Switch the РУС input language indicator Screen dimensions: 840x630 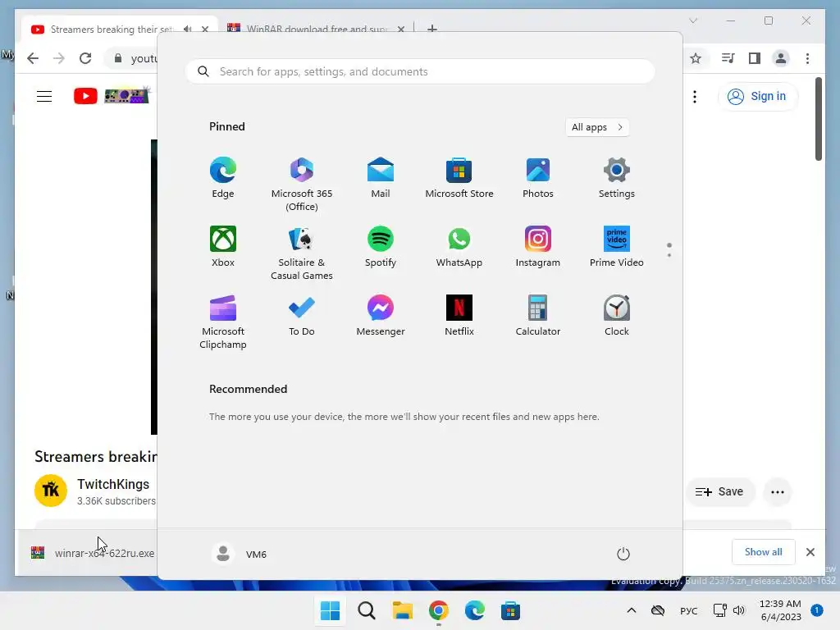click(x=689, y=611)
